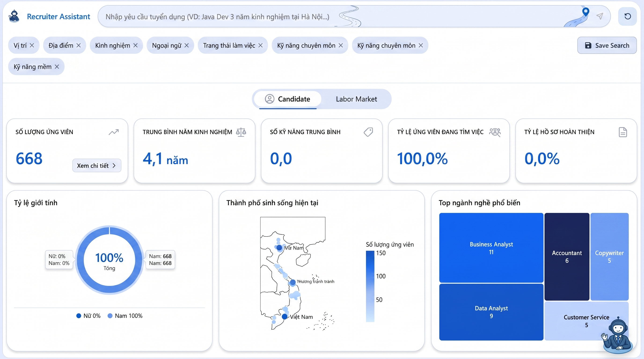Click the Save Search button

pyautogui.click(x=607, y=45)
